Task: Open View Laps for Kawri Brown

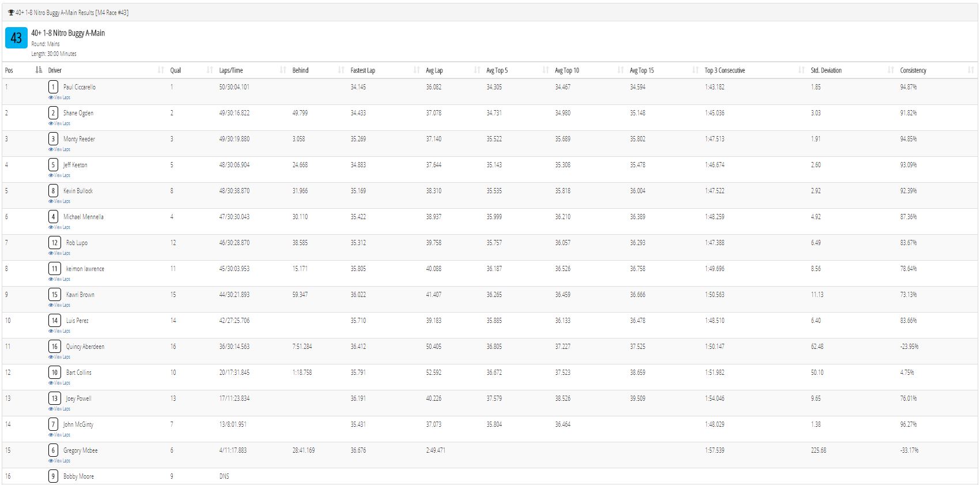Action: coord(59,305)
